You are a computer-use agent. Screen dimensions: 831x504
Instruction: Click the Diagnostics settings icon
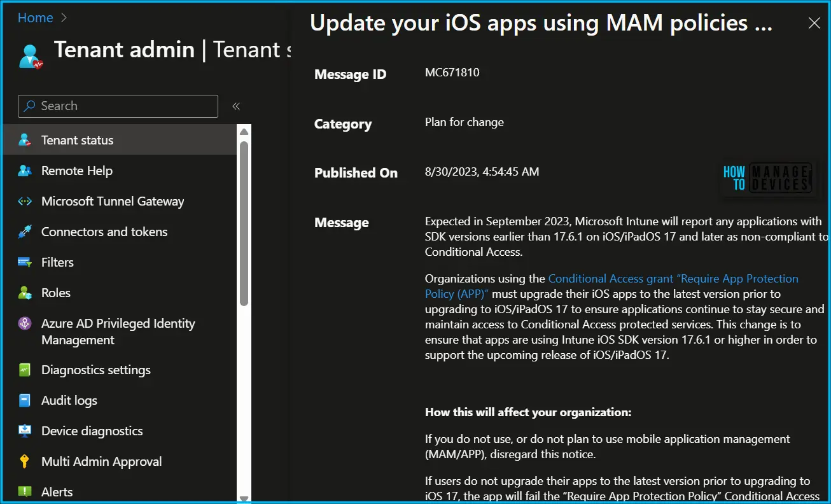[x=25, y=370]
